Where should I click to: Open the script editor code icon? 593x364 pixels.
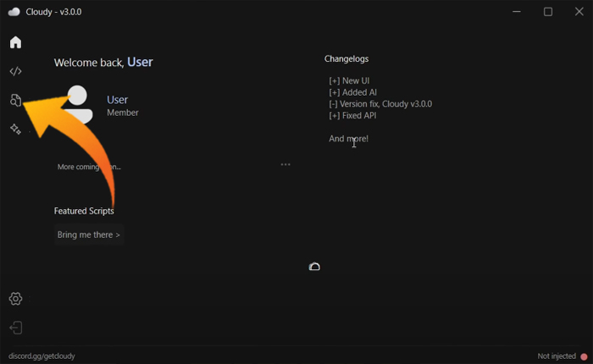point(15,71)
